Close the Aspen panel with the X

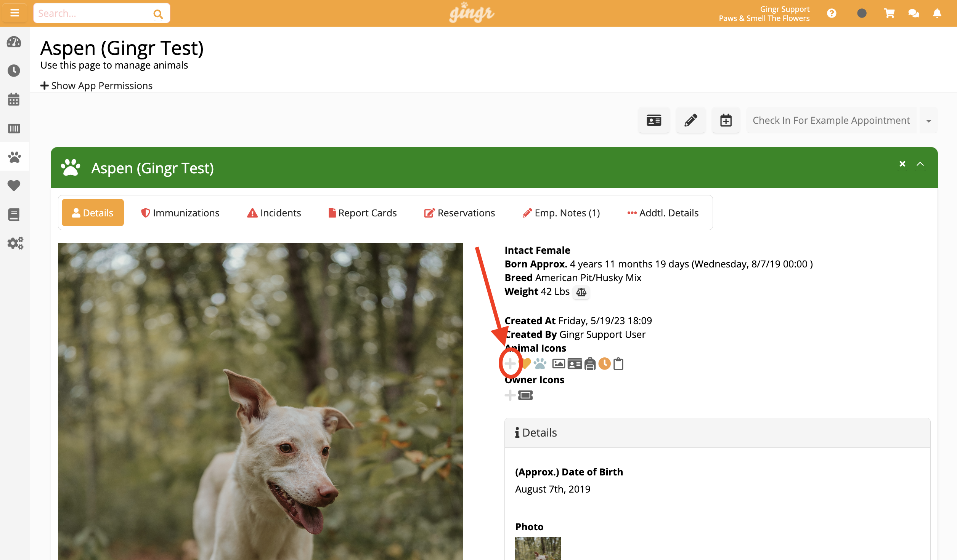[902, 164]
